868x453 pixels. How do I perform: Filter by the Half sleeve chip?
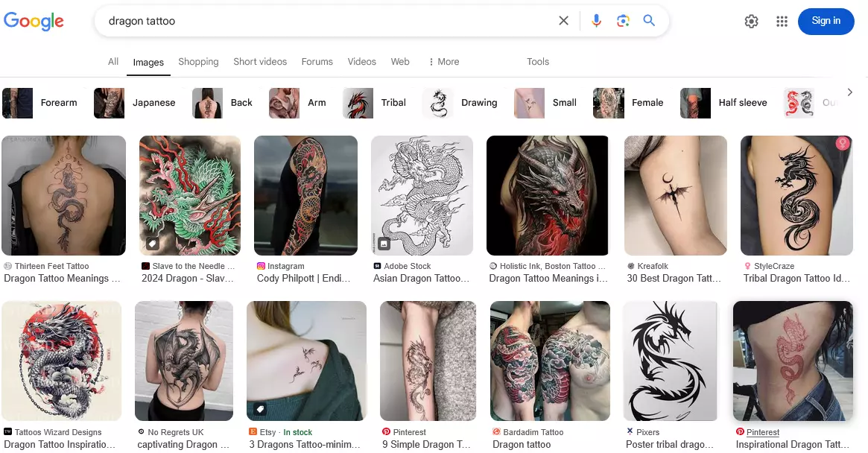[724, 103]
